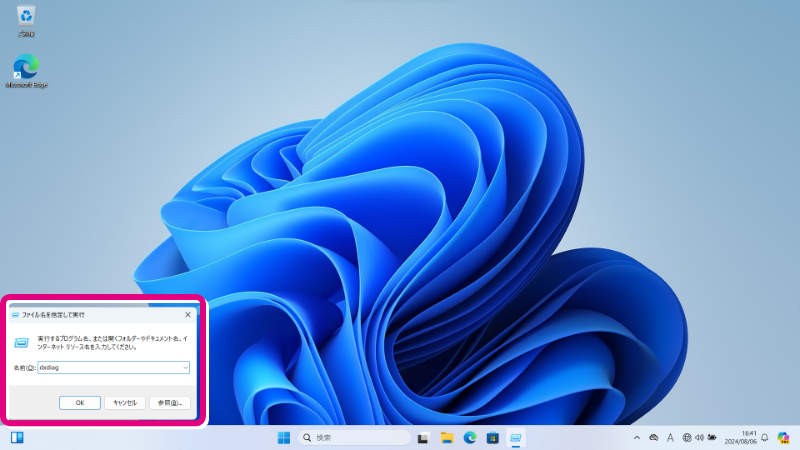800x450 pixels.
Task: Open the Recycle Bin desktop icon
Action: point(26,16)
